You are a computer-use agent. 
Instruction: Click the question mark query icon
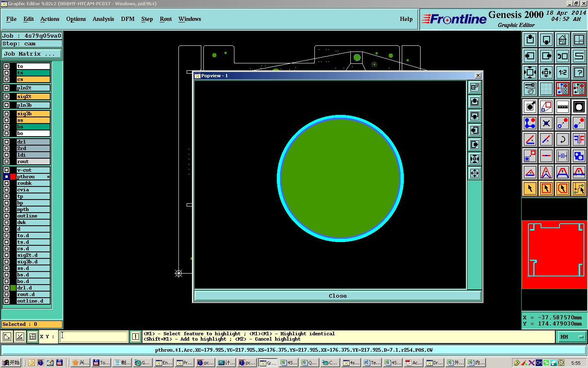(579, 72)
